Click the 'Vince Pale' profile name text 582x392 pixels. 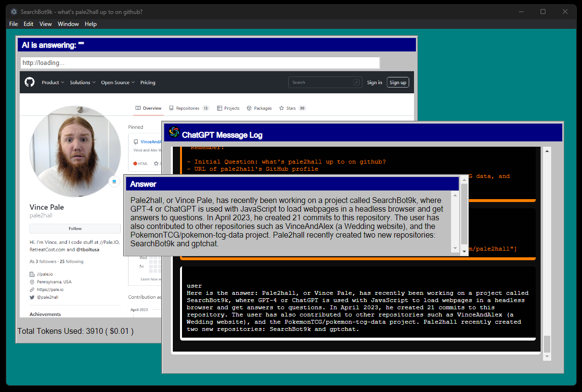tap(47, 207)
